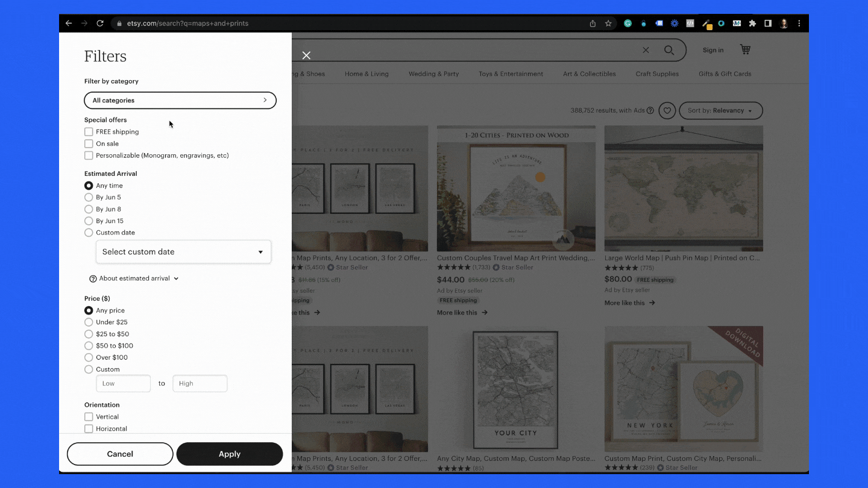Check the On sale checkbox
Viewport: 868px width, 488px height.
(89, 144)
